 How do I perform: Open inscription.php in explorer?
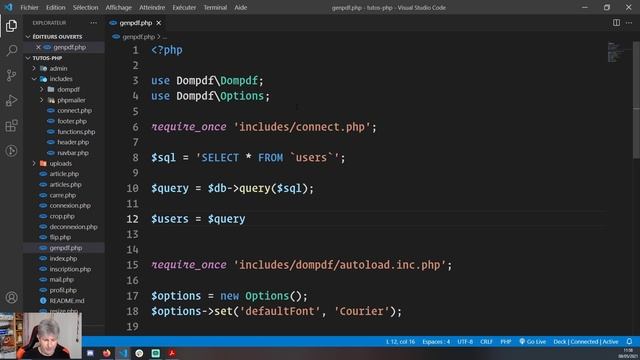(70, 269)
